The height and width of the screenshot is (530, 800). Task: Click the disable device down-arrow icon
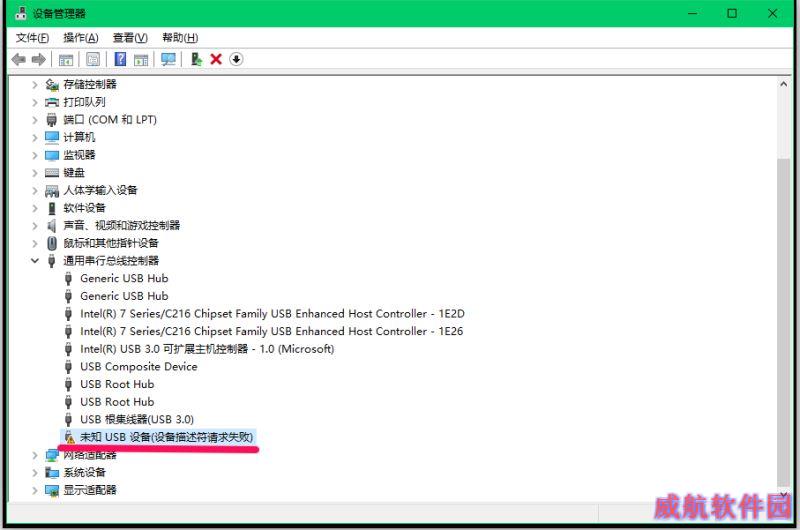(236, 59)
